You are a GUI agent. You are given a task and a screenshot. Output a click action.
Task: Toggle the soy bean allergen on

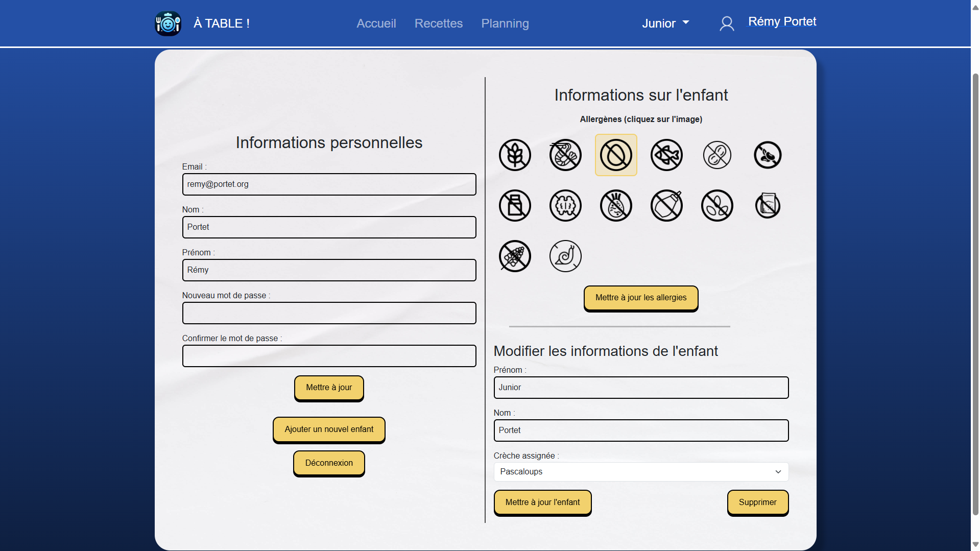(768, 155)
